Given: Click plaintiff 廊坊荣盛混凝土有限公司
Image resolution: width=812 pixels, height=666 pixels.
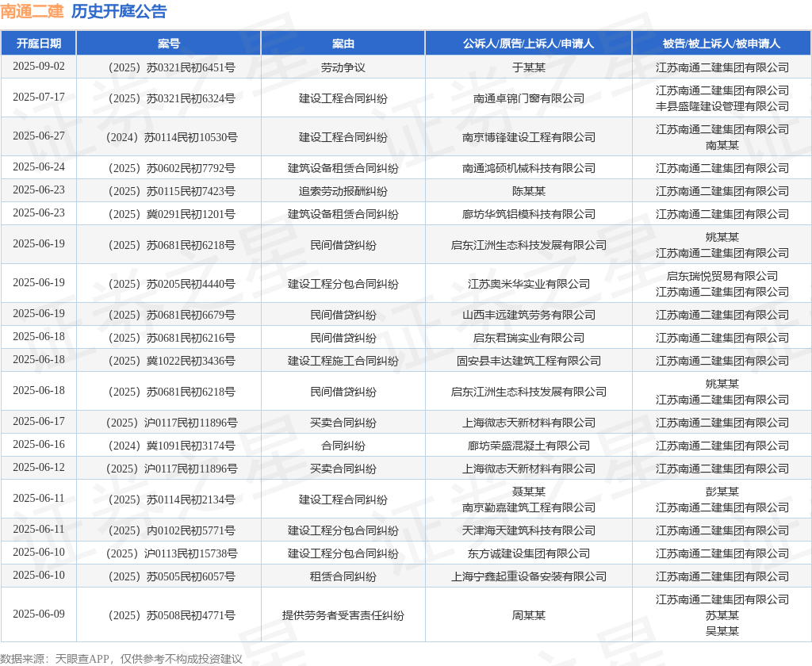Looking at the screenshot, I should (x=529, y=446).
